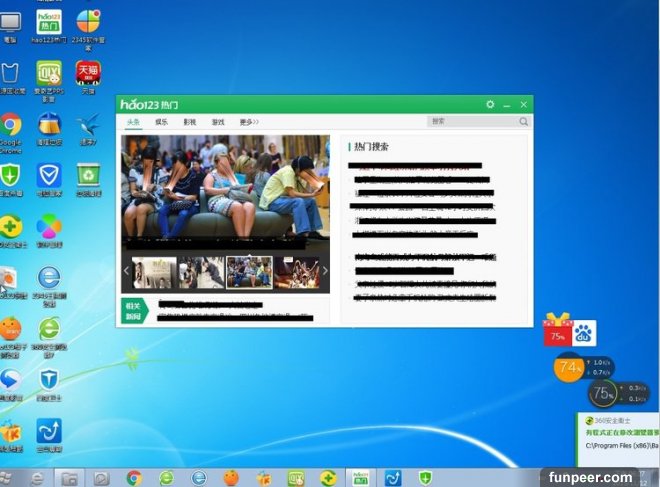
Task: Open the hao123 window settings gear
Action: pos(490,104)
